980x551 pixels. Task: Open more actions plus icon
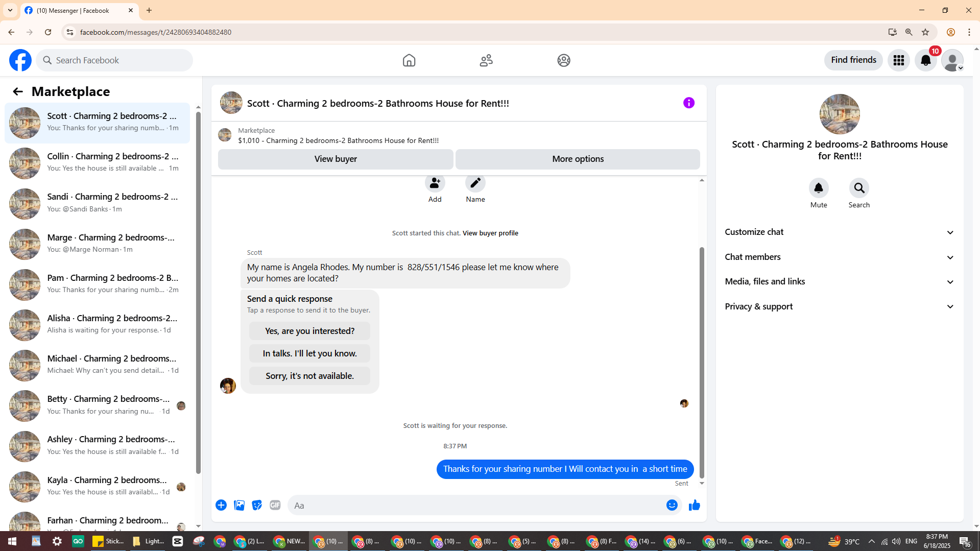pos(221,505)
